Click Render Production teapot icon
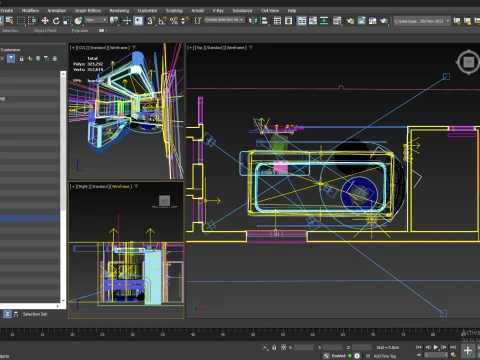480x360 pixels. (x=384, y=21)
